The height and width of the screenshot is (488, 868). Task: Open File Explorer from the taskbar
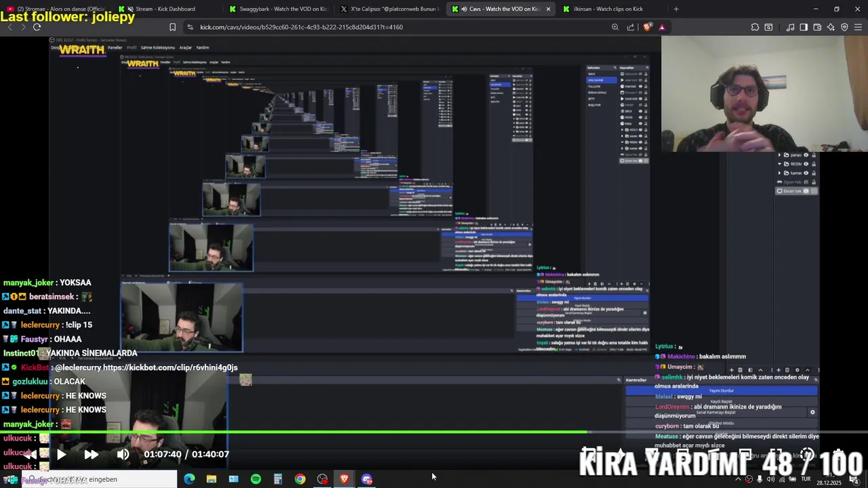pyautogui.click(x=212, y=479)
